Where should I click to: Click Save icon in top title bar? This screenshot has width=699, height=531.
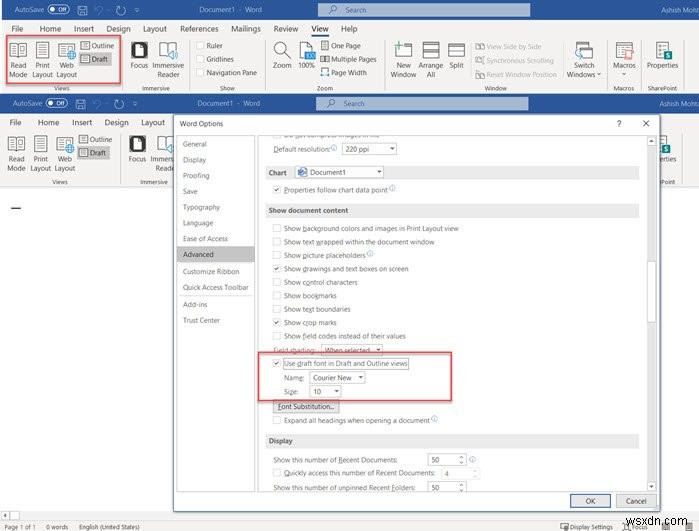coord(82,10)
